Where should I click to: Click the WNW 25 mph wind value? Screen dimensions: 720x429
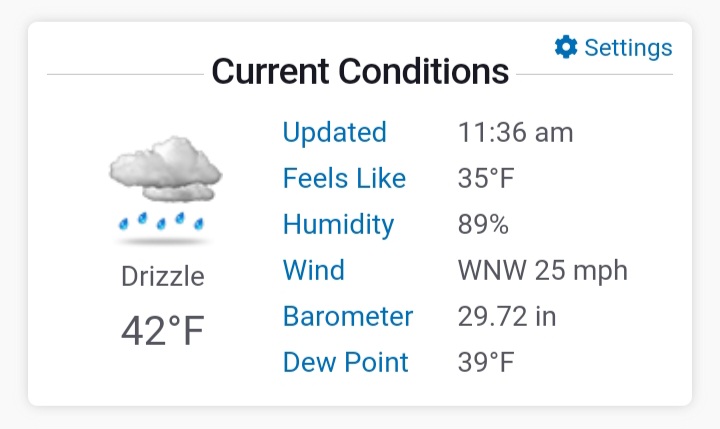(x=542, y=271)
